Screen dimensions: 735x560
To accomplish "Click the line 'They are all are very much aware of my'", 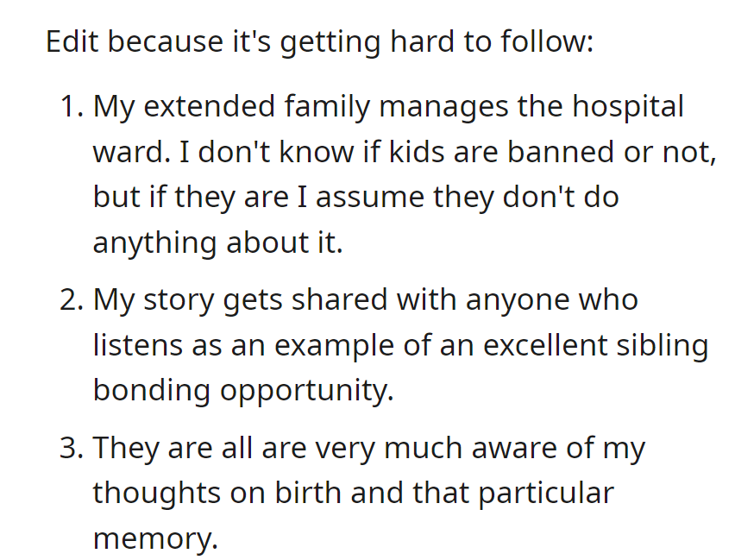I will 369,449.
